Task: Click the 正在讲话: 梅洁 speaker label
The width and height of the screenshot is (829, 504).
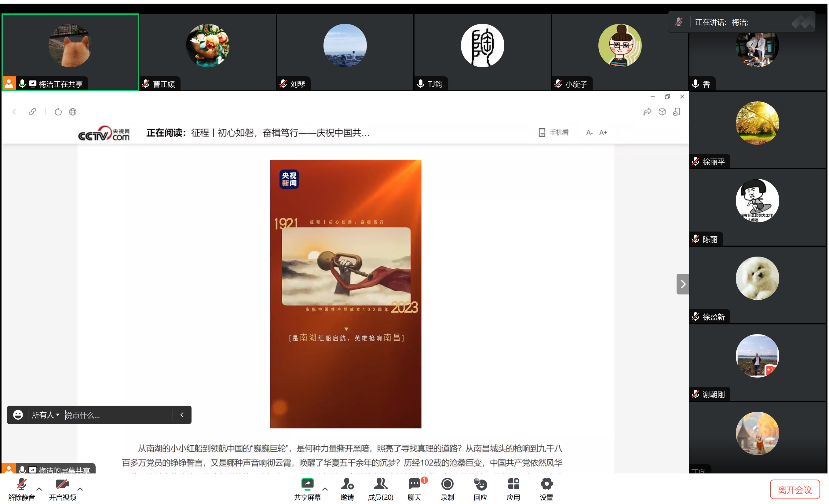Action: coord(721,22)
